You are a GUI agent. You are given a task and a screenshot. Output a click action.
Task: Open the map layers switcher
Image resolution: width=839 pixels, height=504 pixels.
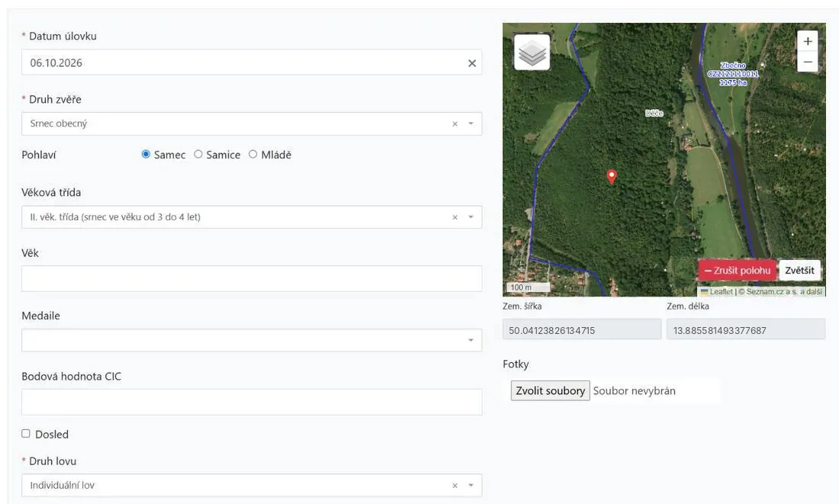(x=532, y=52)
